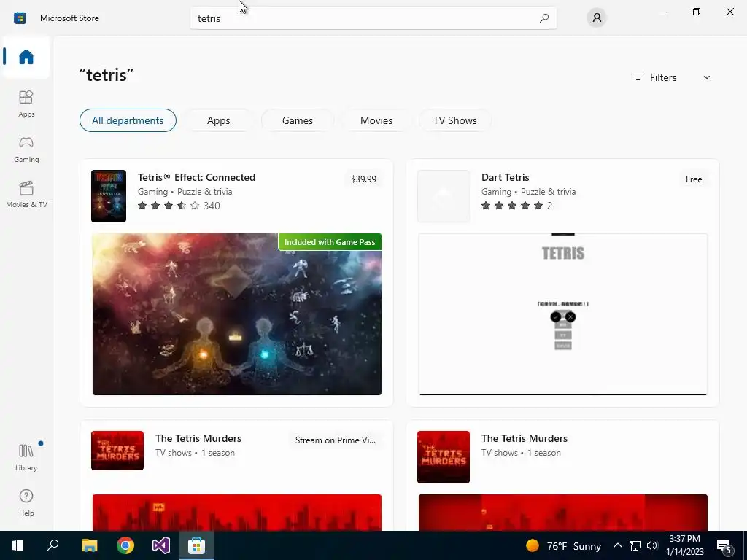Open the volume tray icon
747x560 pixels.
pos(653,545)
